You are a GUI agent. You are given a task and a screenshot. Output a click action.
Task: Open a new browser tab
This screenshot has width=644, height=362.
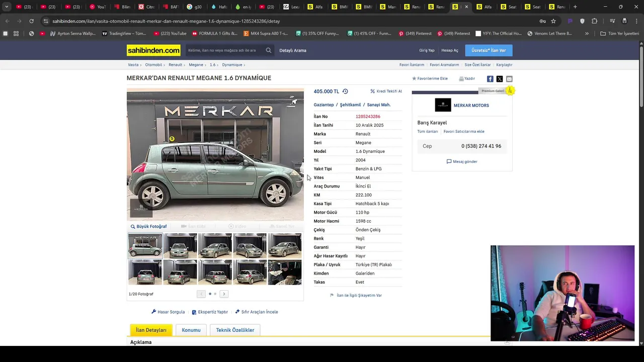[575, 7]
